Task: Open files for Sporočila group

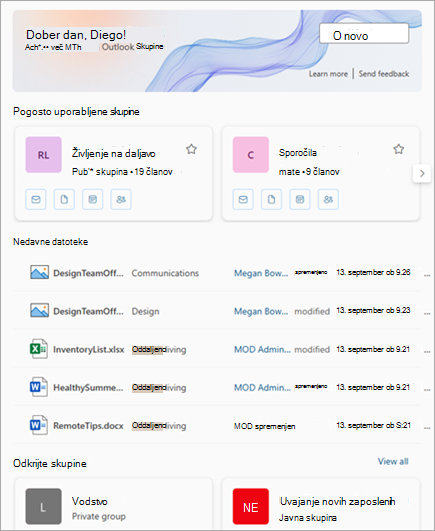Action: click(271, 199)
